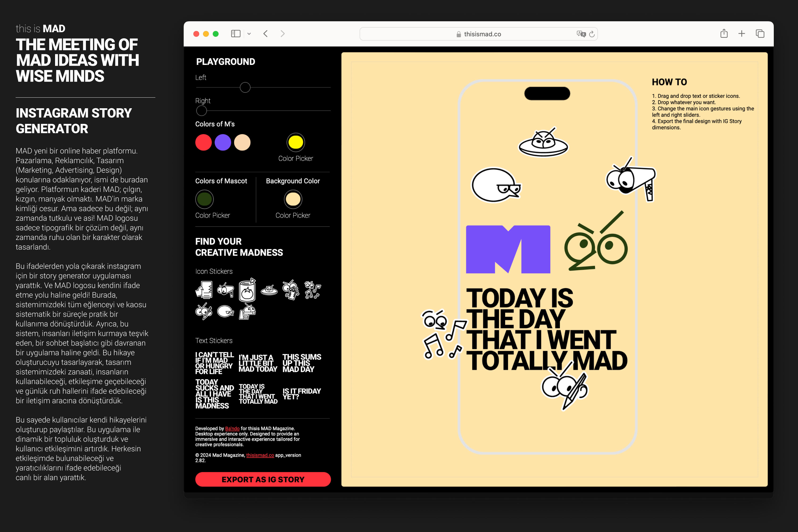Show the tab overview
Image resolution: width=798 pixels, height=532 pixels.
[760, 34]
